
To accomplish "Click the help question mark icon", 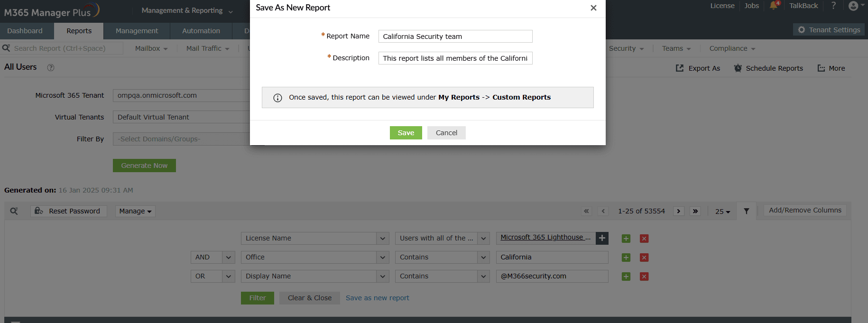I will click(x=833, y=6).
